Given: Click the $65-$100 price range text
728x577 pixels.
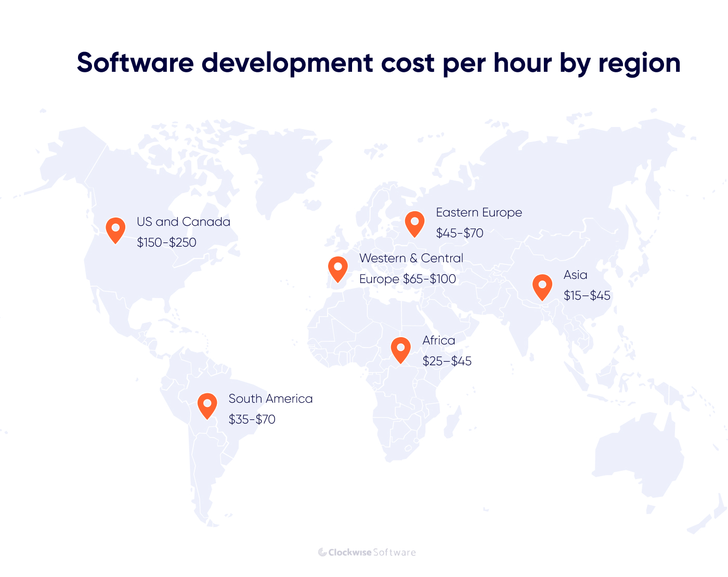Looking at the screenshot, I should (429, 279).
